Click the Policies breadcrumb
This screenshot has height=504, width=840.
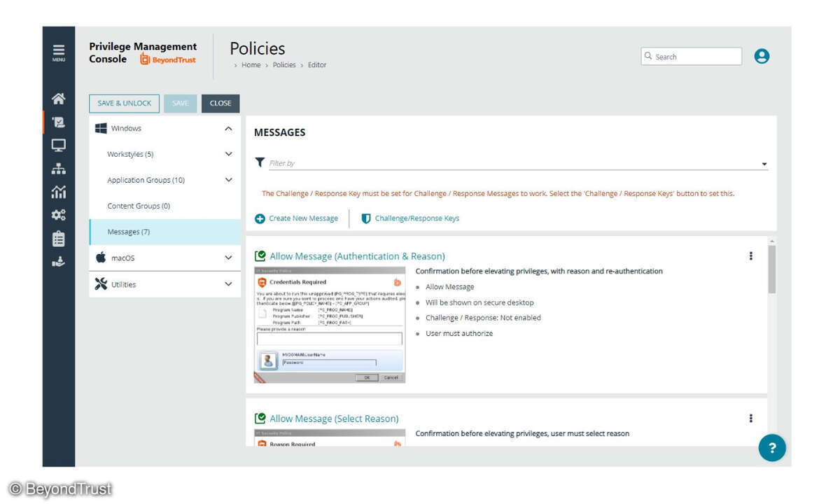click(x=284, y=65)
